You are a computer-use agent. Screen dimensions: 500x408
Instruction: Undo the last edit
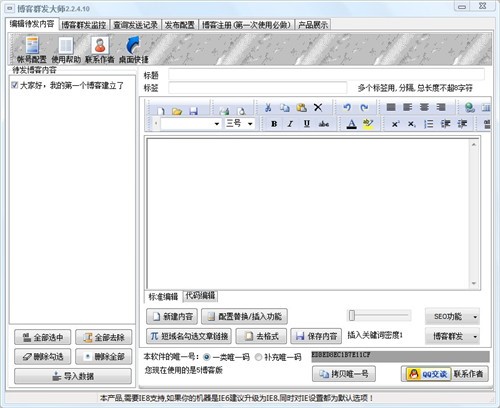(x=347, y=107)
